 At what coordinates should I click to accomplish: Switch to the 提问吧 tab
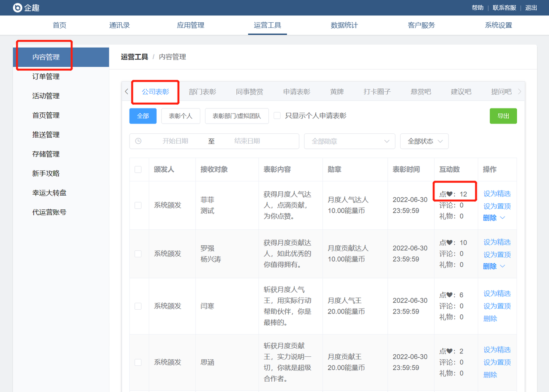[501, 91]
